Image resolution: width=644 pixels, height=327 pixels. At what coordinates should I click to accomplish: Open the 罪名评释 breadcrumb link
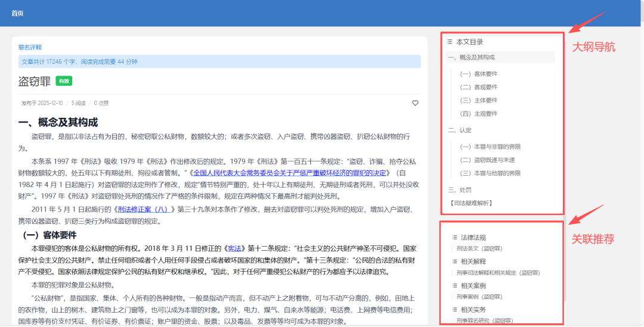click(x=30, y=47)
